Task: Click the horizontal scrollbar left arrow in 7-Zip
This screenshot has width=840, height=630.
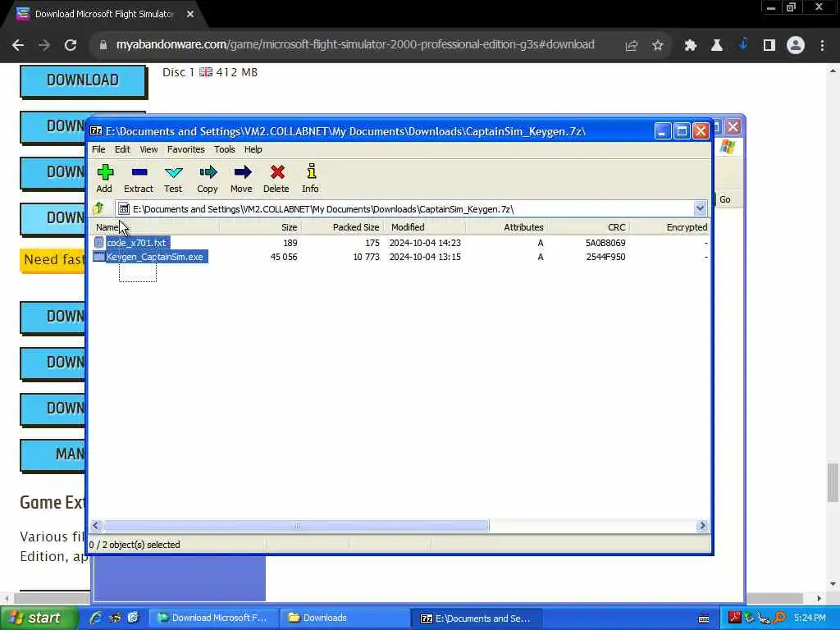Action: click(x=96, y=526)
